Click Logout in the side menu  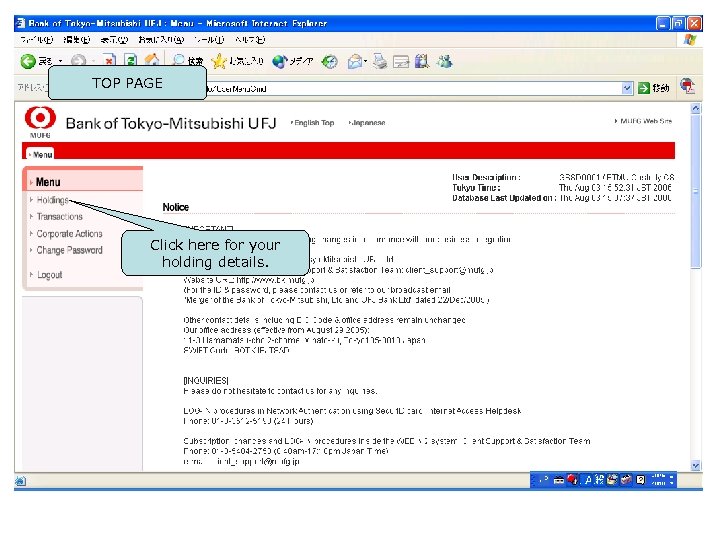[49, 275]
